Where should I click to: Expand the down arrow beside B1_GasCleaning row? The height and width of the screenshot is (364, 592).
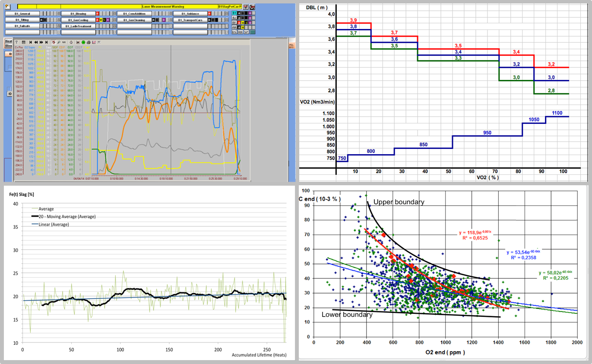coord(171,20)
